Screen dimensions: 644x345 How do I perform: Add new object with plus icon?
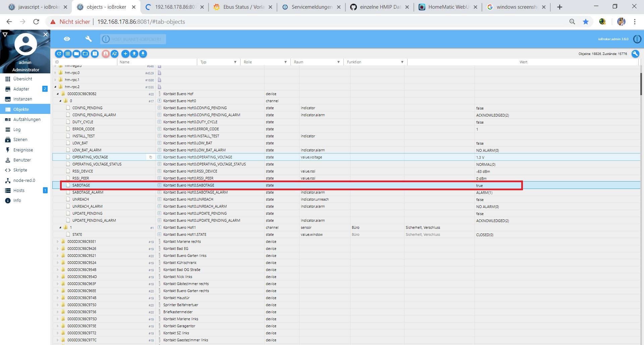(x=125, y=54)
